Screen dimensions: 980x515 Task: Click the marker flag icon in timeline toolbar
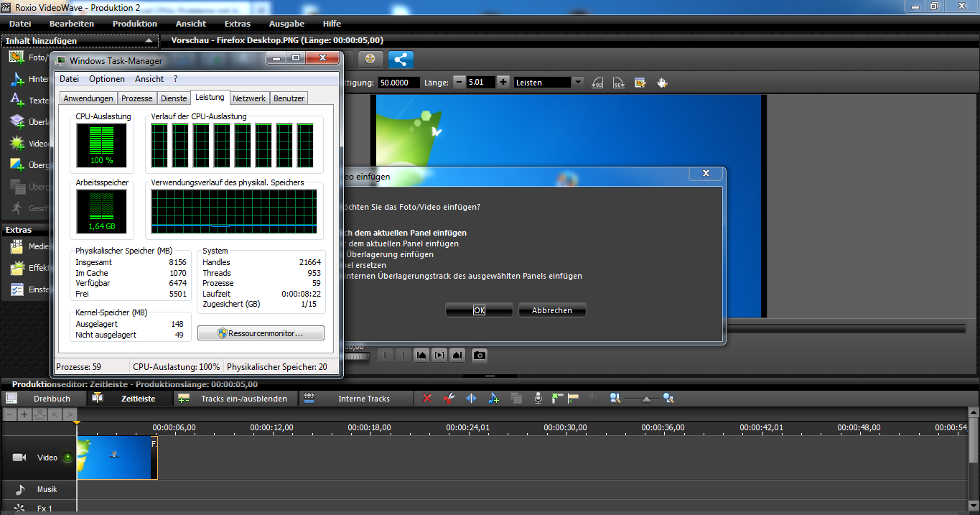tap(573, 398)
